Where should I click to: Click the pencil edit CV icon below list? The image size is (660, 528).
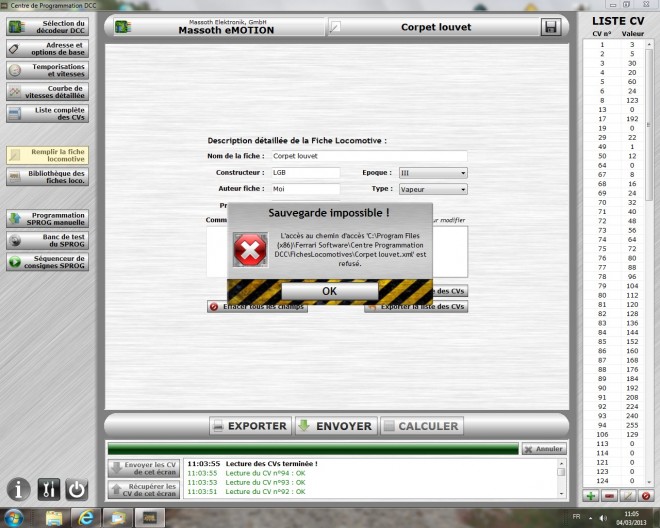coord(628,496)
